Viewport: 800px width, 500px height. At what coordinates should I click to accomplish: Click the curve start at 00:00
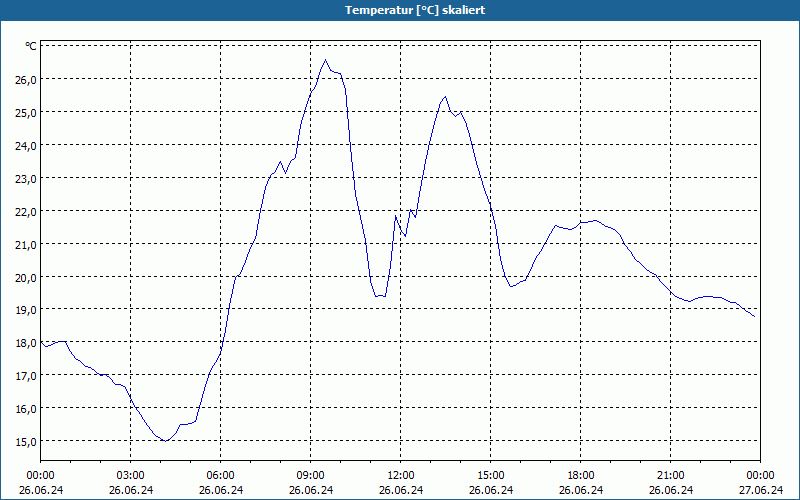[x=41, y=342]
